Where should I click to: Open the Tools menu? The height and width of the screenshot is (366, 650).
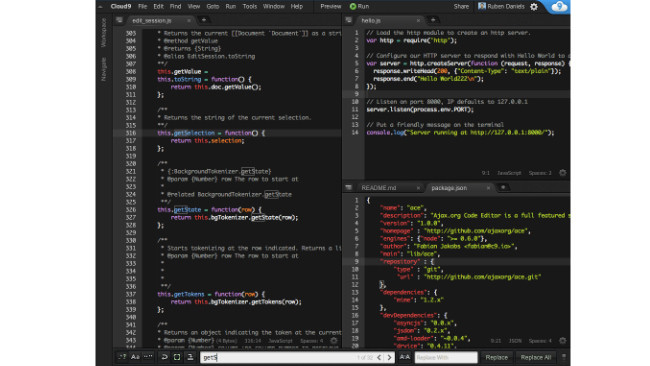[x=250, y=7]
